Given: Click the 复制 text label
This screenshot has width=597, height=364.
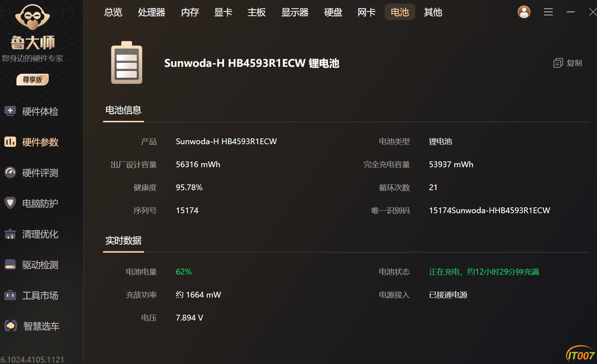Looking at the screenshot, I should pos(574,63).
